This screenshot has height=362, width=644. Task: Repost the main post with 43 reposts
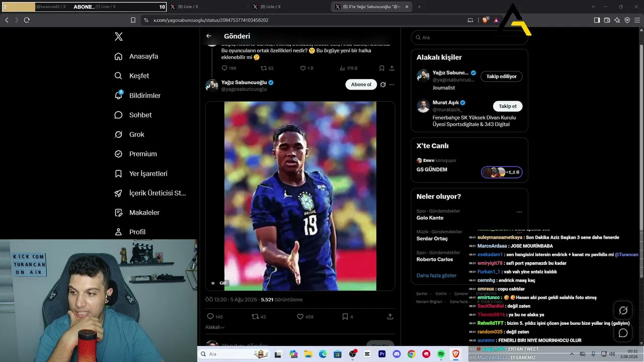tap(259, 317)
